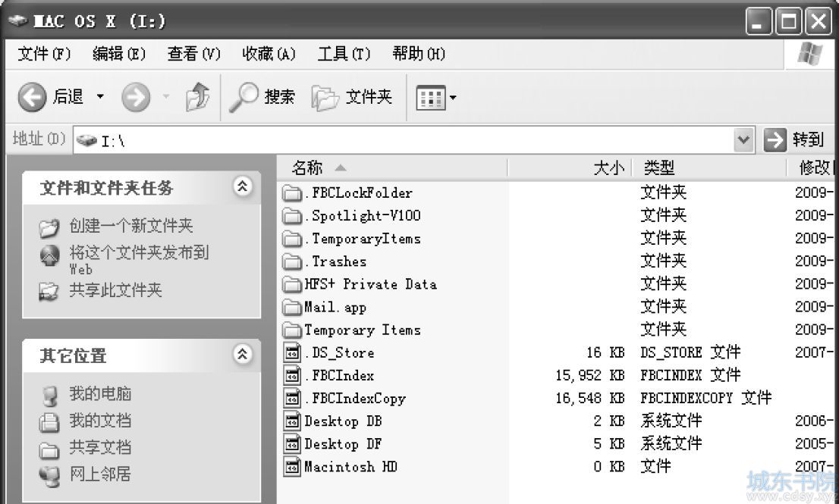Open the Back history dropdown arrow

(x=100, y=97)
